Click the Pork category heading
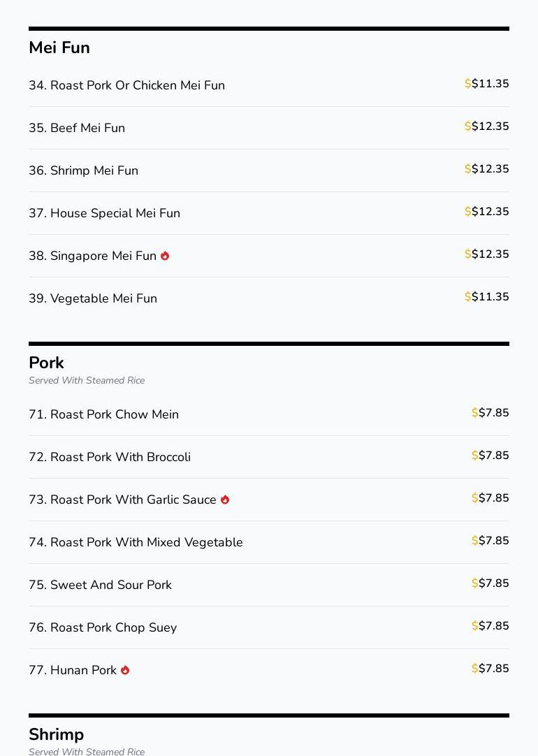538x756 pixels. [46, 363]
